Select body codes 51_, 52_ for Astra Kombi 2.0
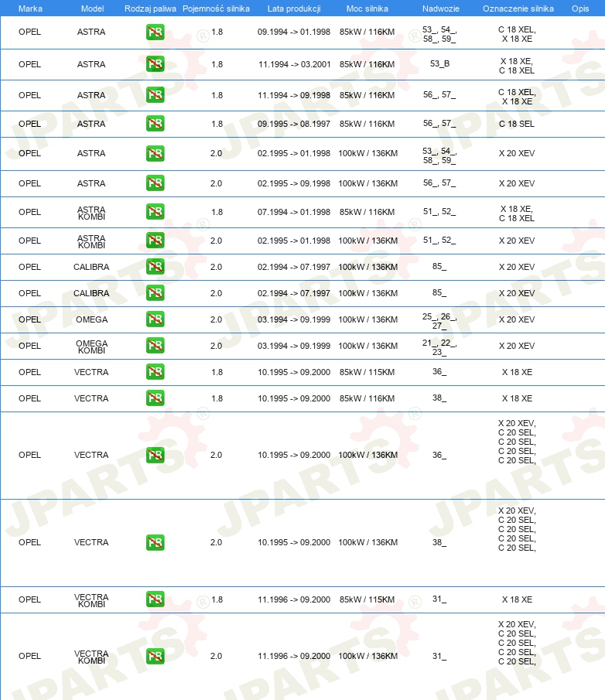 coord(439,241)
